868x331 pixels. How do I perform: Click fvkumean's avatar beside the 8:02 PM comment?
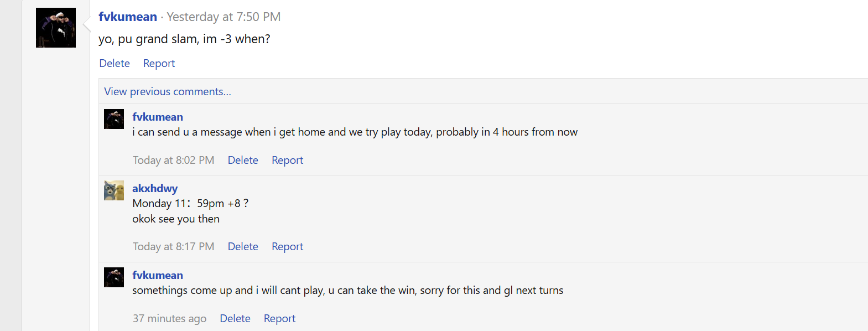click(x=114, y=119)
